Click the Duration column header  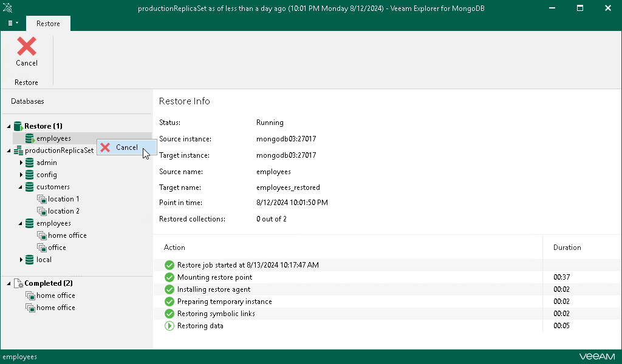[x=567, y=248]
